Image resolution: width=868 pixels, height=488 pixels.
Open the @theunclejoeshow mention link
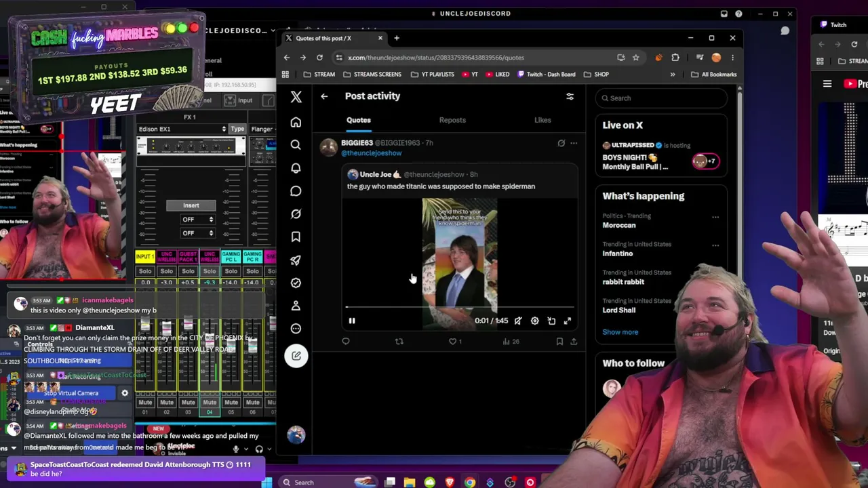point(372,153)
